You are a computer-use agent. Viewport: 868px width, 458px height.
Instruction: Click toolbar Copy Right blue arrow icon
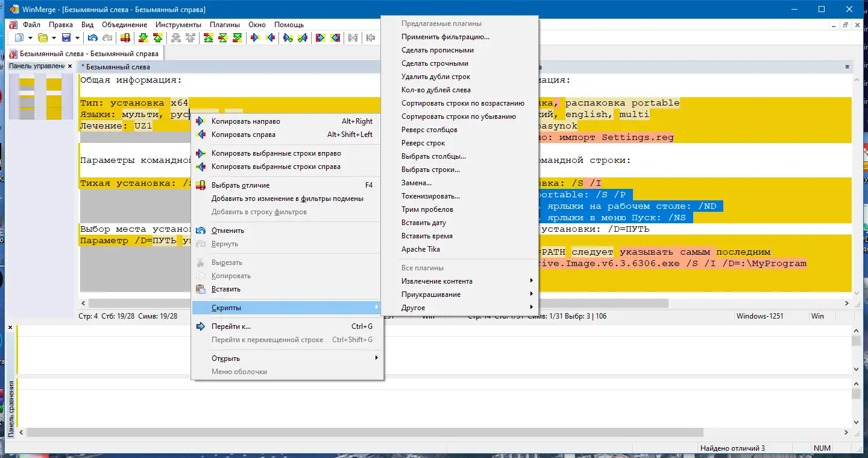[x=256, y=38]
